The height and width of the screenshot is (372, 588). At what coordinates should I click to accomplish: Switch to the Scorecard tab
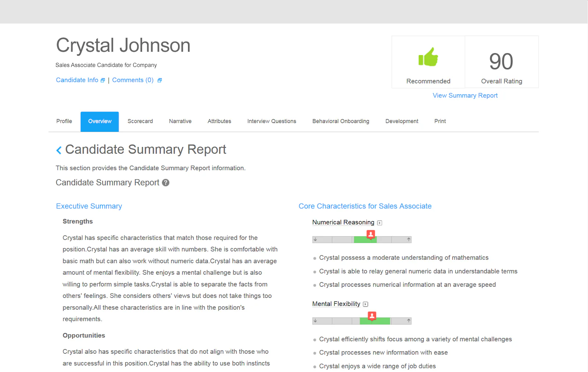click(x=140, y=121)
